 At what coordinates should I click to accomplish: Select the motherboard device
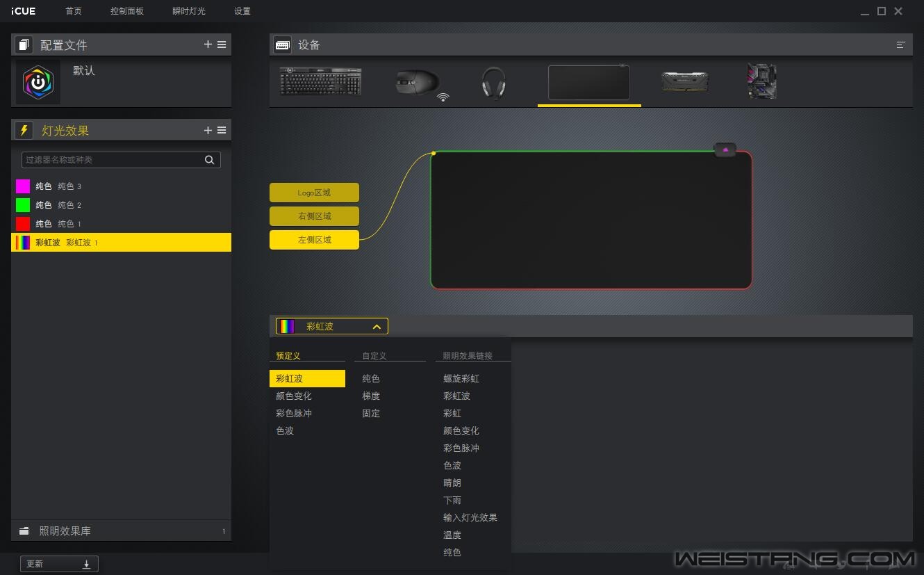(x=761, y=81)
